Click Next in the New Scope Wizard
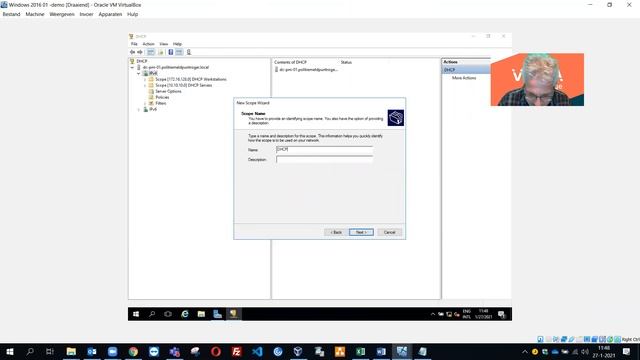The image size is (640, 360). pyautogui.click(x=361, y=232)
